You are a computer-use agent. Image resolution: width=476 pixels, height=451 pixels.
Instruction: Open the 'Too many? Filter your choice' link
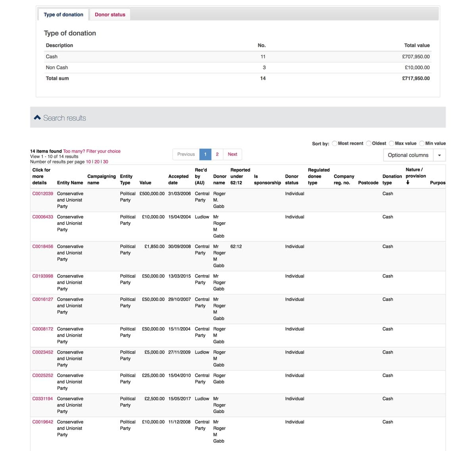[x=92, y=151]
